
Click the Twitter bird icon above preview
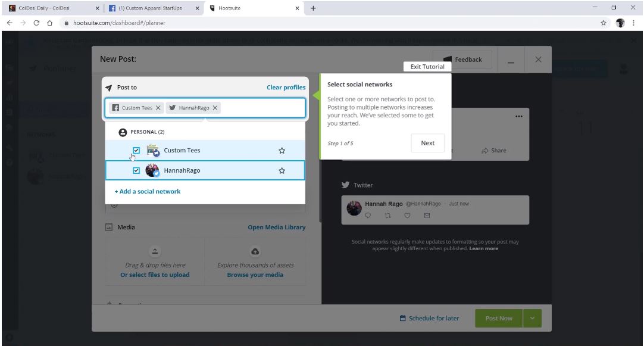point(345,185)
